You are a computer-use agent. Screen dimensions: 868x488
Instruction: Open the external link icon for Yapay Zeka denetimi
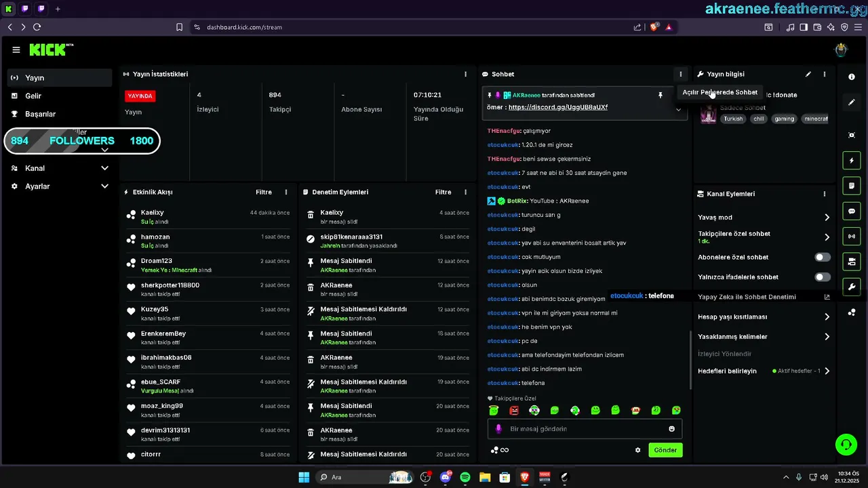tap(827, 297)
